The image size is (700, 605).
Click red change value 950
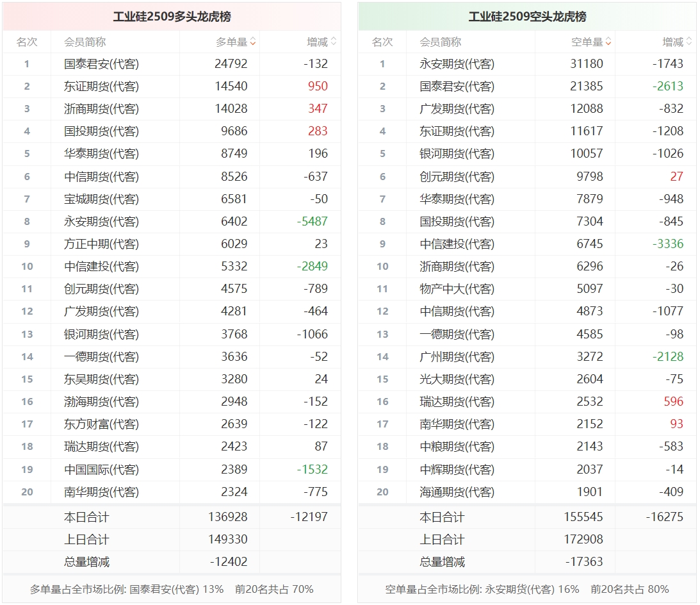coord(318,87)
